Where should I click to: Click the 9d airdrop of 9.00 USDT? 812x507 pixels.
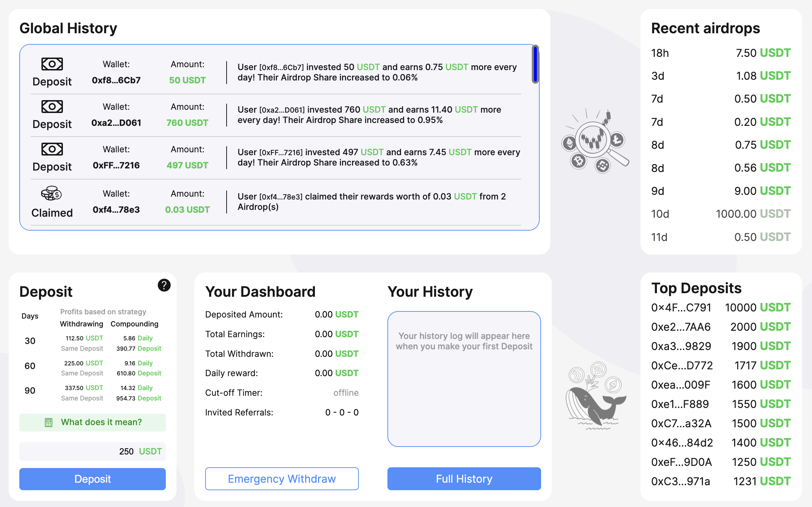pos(721,191)
